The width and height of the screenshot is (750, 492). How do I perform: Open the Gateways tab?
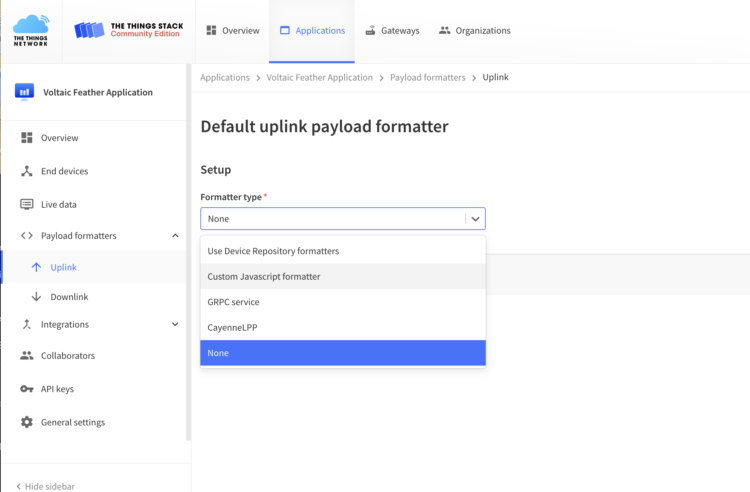pyautogui.click(x=392, y=31)
